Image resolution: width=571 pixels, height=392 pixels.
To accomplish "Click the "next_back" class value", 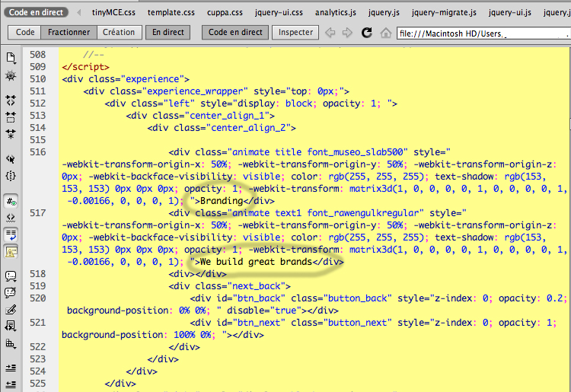I will click(257, 286).
